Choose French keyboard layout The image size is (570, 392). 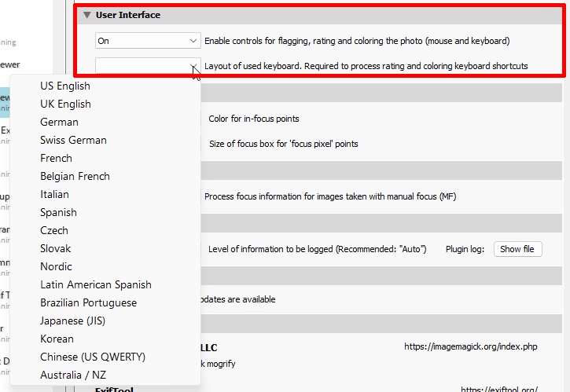pyautogui.click(x=56, y=158)
